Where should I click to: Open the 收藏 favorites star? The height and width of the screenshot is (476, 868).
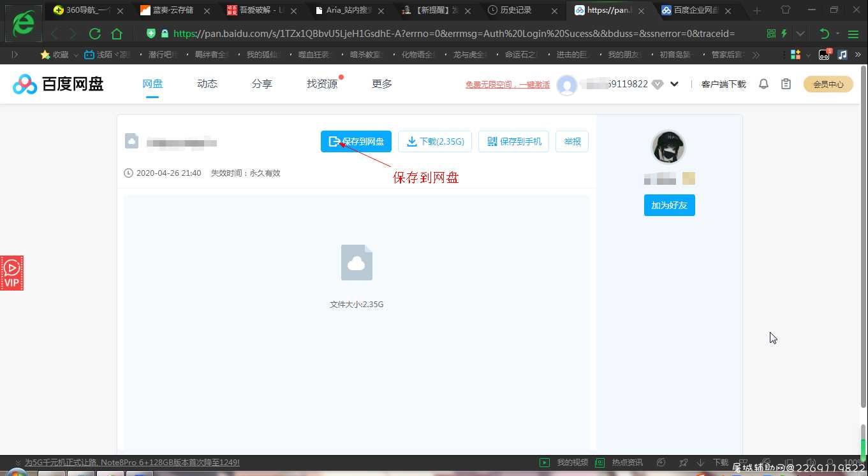pyautogui.click(x=45, y=55)
